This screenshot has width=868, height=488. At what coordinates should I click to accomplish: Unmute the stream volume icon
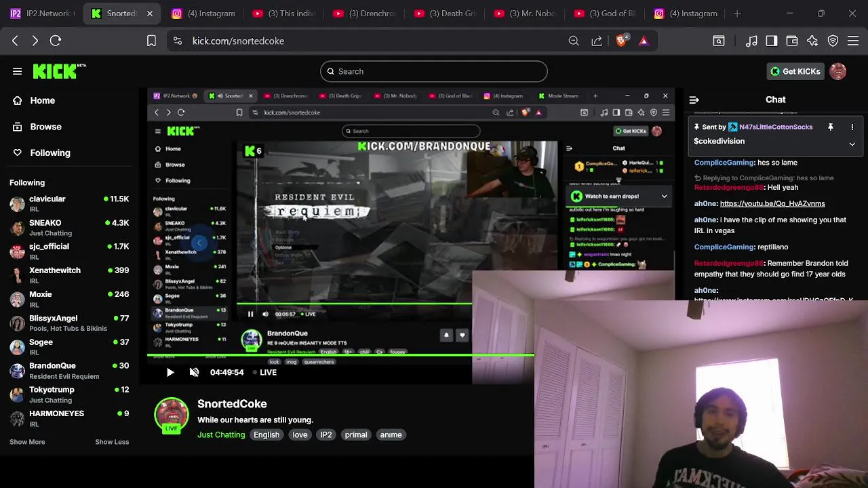tap(194, 372)
